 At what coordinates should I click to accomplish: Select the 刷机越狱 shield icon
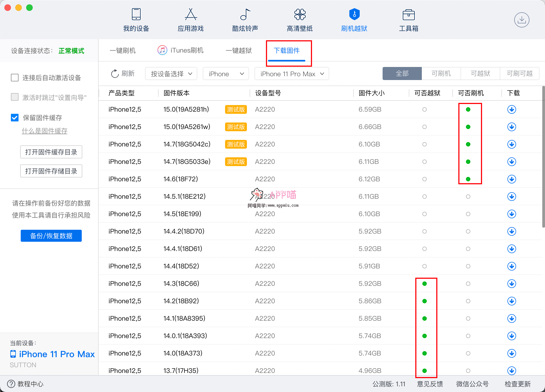(354, 14)
